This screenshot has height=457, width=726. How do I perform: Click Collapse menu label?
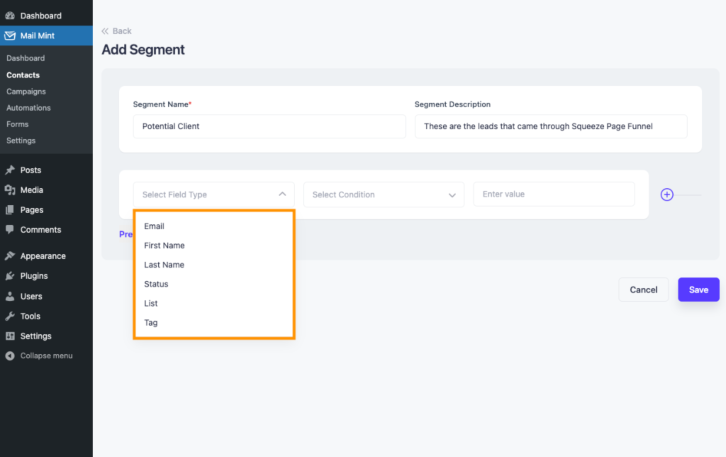coord(46,356)
